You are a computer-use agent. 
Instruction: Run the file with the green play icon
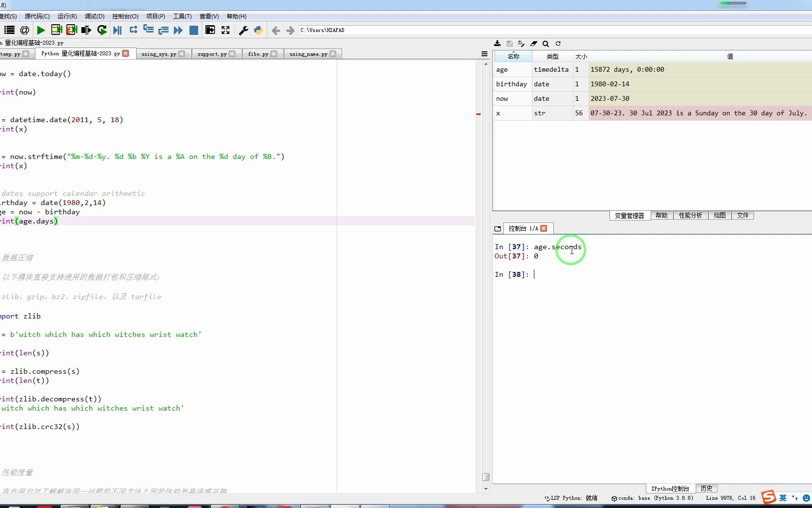41,30
